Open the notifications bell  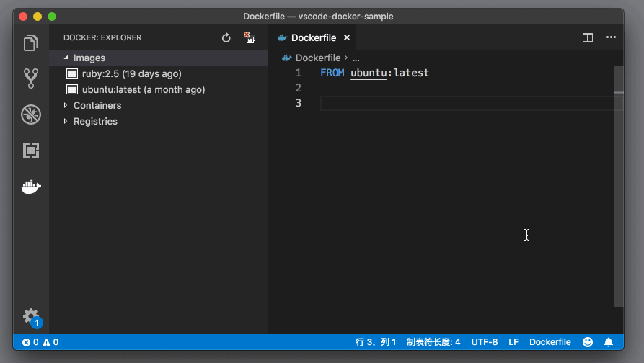pos(609,342)
